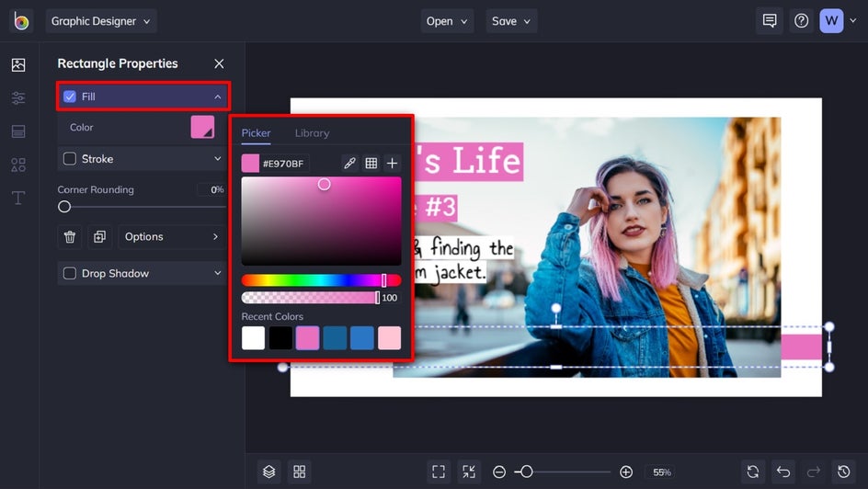Open the Open menu dropdown
This screenshot has height=489, width=868.
[x=447, y=21]
